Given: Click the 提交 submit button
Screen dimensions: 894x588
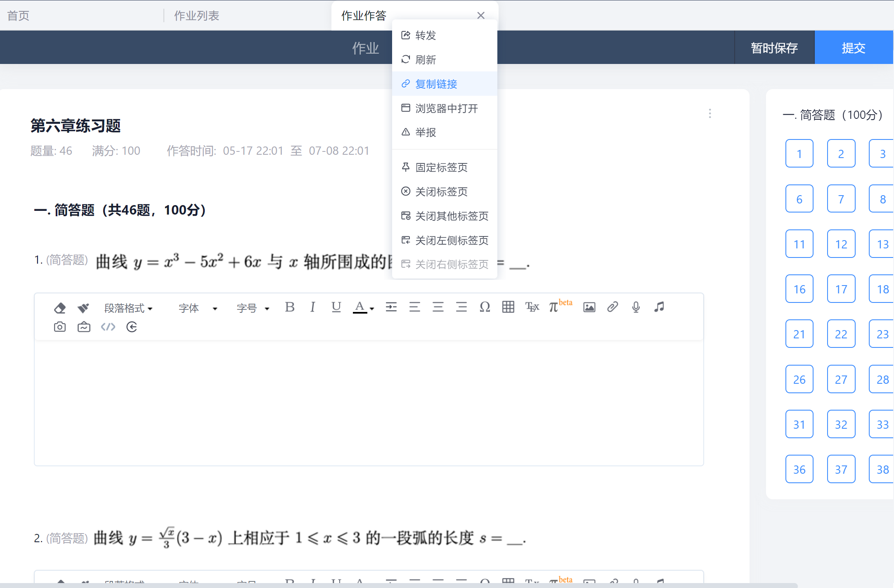Looking at the screenshot, I should pos(854,48).
